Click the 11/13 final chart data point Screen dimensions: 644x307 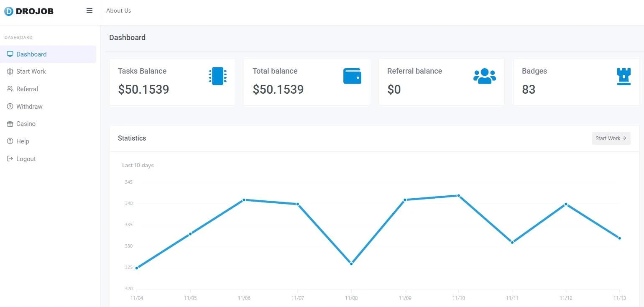[x=619, y=238]
